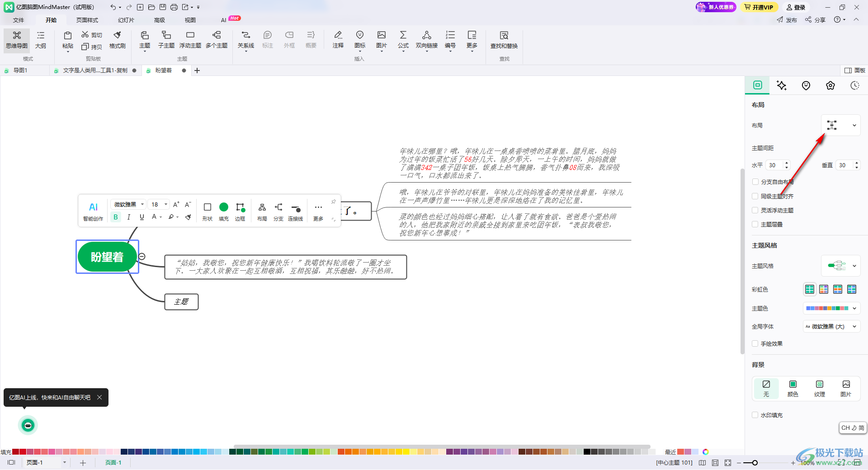The height and width of the screenshot is (470, 868).
Task: Open font size dropdown showing 18
Action: [x=159, y=204]
